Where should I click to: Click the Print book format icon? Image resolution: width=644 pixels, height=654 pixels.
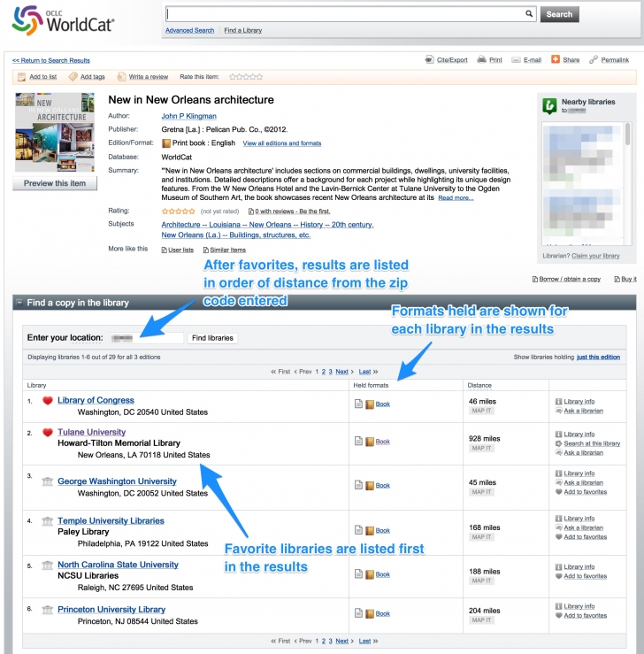pos(166,143)
